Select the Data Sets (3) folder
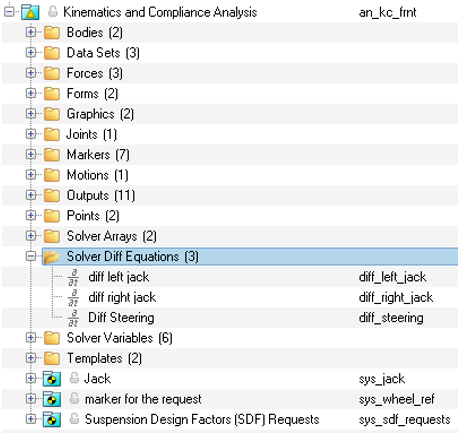The image size is (461, 435). pyautogui.click(x=103, y=53)
